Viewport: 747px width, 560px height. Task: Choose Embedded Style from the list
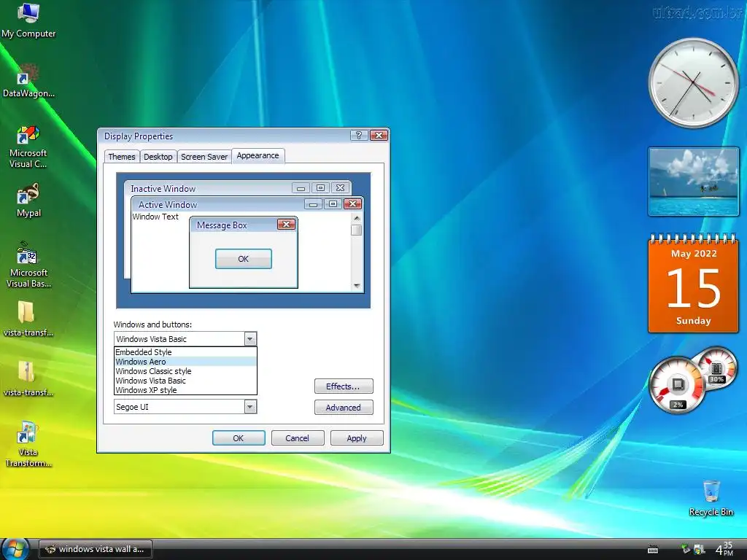tap(185, 352)
